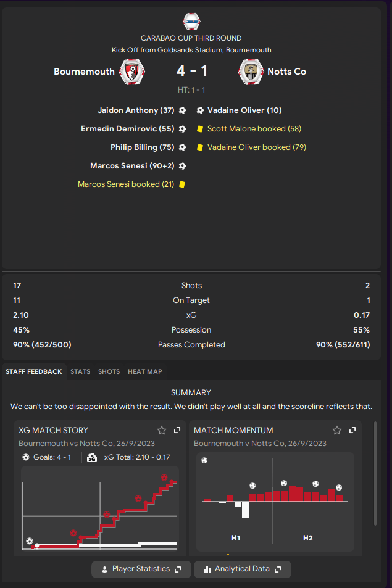Favourite the Match Momentum panel star

point(337,430)
